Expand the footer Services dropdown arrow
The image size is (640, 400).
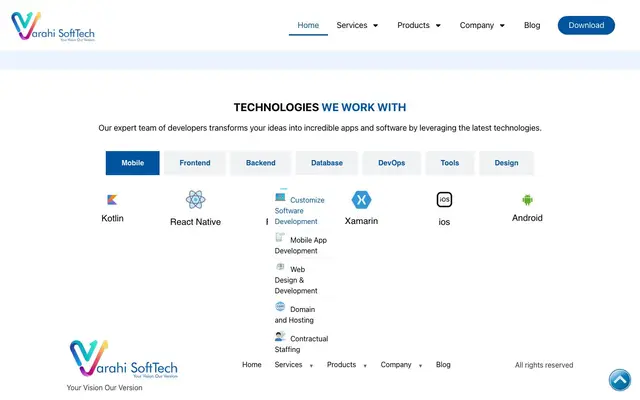point(311,366)
